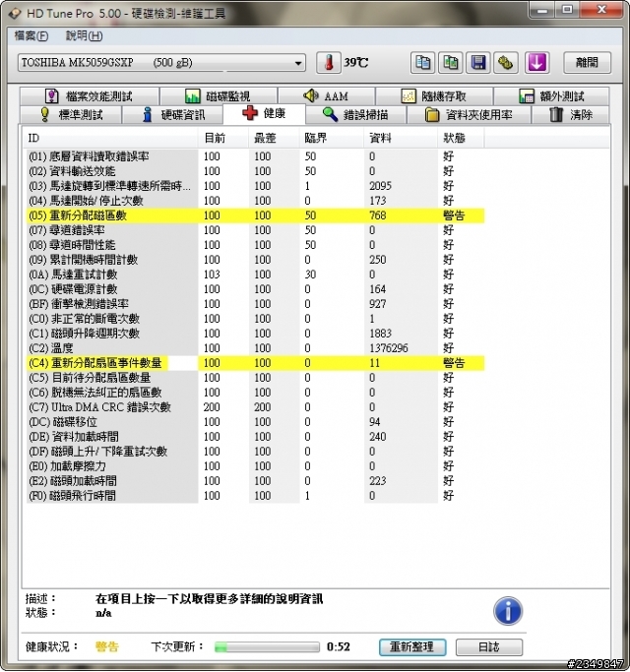Click the yellow 警告 health status text

point(106,646)
